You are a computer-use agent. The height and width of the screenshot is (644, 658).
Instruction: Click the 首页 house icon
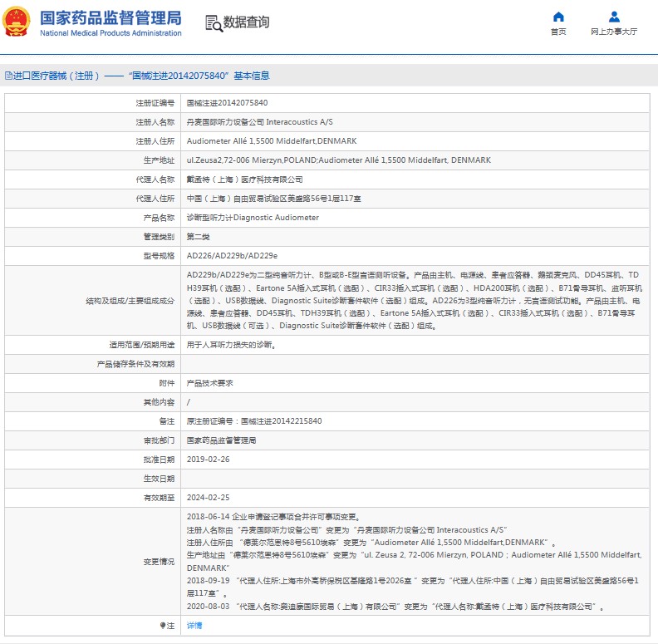pyautogui.click(x=558, y=17)
